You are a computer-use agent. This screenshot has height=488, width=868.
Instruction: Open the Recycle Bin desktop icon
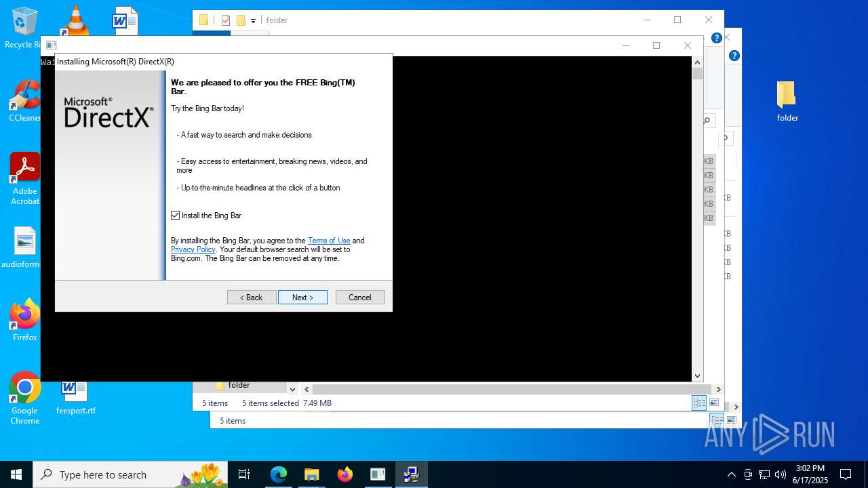coord(24,28)
